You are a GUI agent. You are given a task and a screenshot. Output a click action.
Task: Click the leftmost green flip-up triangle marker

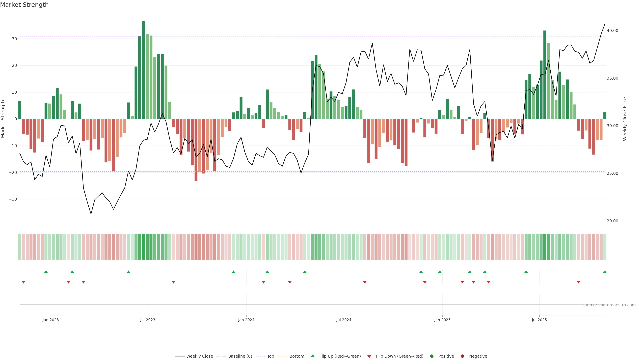coord(46,272)
